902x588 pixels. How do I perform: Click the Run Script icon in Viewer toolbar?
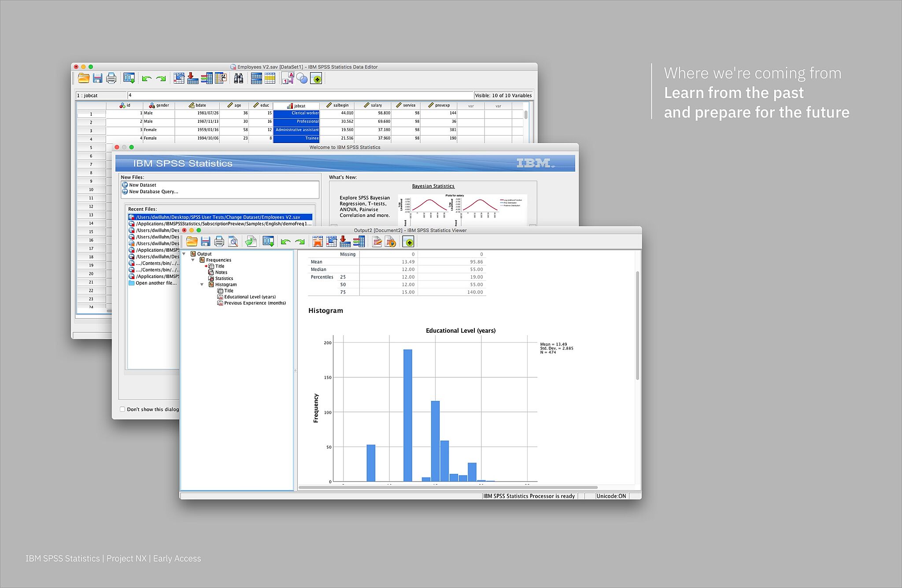(x=390, y=241)
